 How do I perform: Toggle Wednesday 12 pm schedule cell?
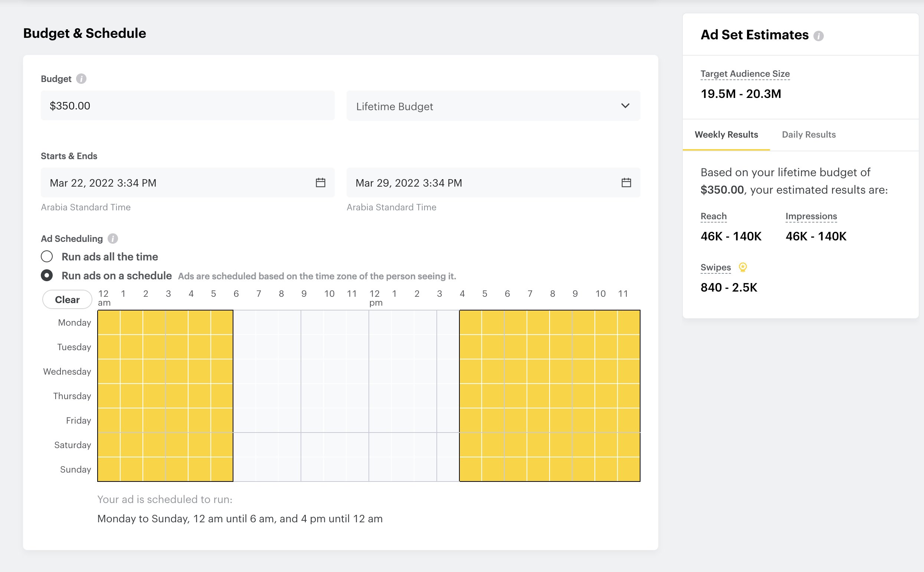(x=380, y=371)
